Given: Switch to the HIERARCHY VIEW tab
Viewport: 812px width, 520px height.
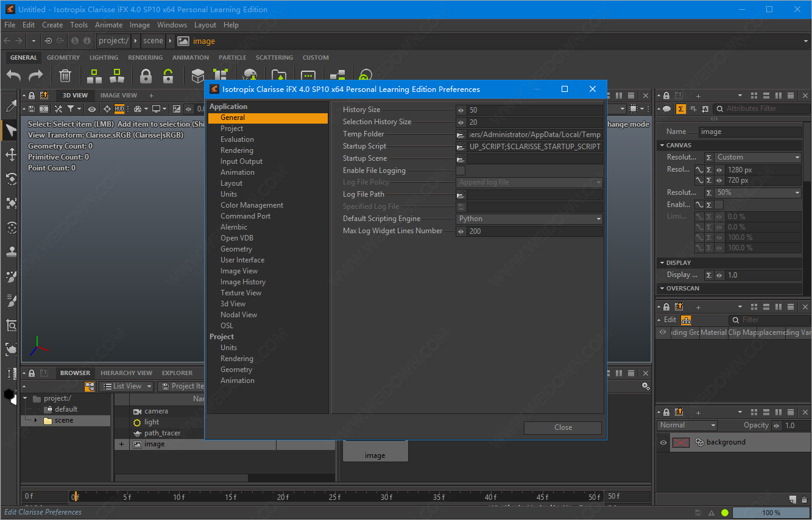Looking at the screenshot, I should [x=126, y=373].
